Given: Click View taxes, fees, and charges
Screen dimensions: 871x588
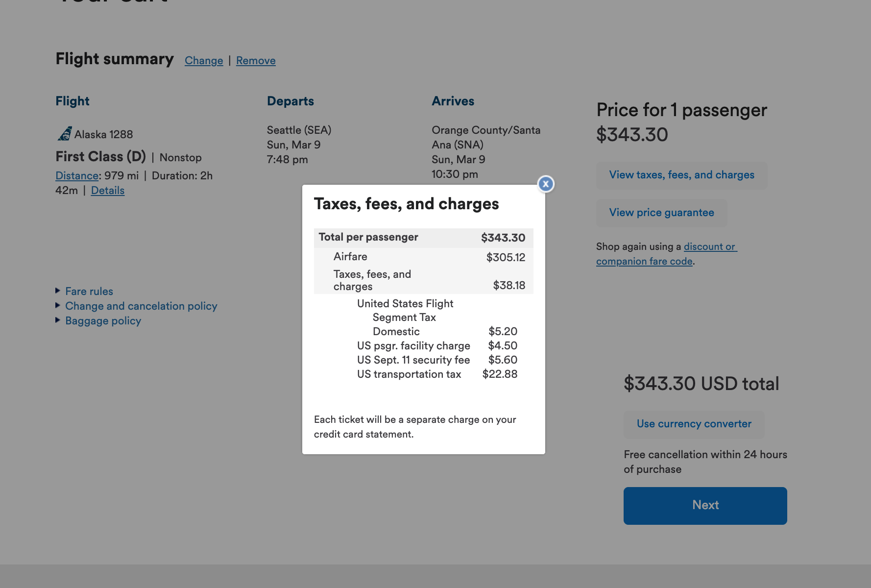Looking at the screenshot, I should 681,175.
